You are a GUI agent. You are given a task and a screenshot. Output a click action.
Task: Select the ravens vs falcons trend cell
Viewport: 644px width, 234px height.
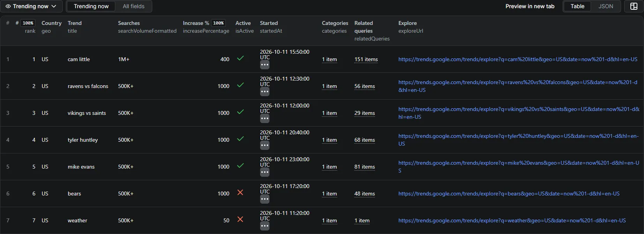tap(88, 86)
